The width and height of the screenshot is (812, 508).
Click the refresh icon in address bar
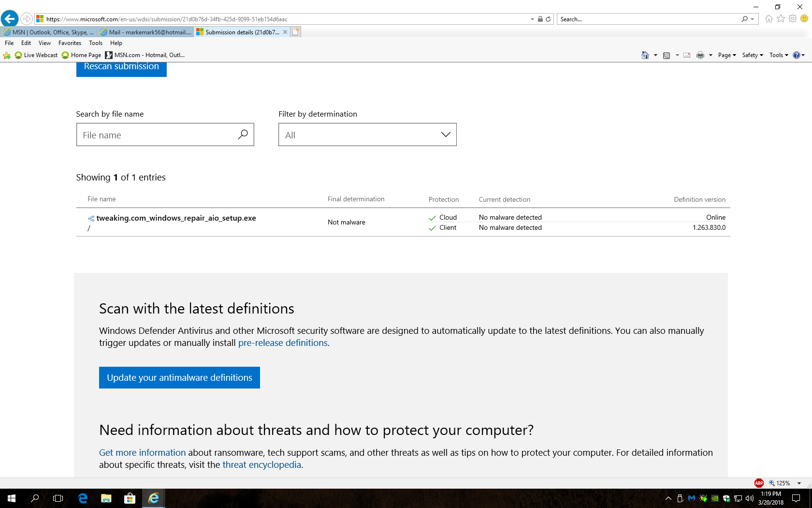(548, 19)
